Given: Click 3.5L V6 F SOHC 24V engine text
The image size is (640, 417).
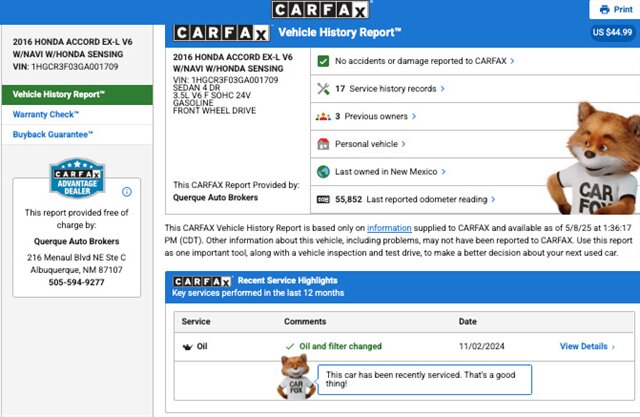Looking at the screenshot, I should 212,95.
